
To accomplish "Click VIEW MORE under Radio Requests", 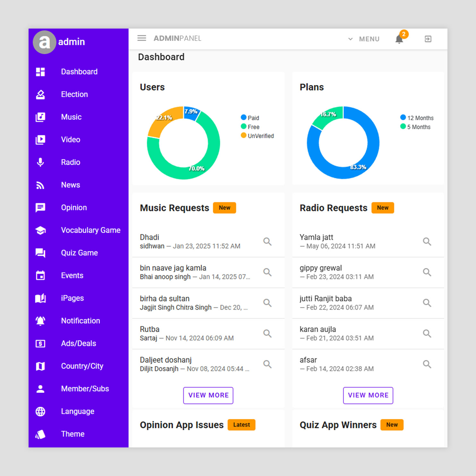I will pyautogui.click(x=368, y=395).
